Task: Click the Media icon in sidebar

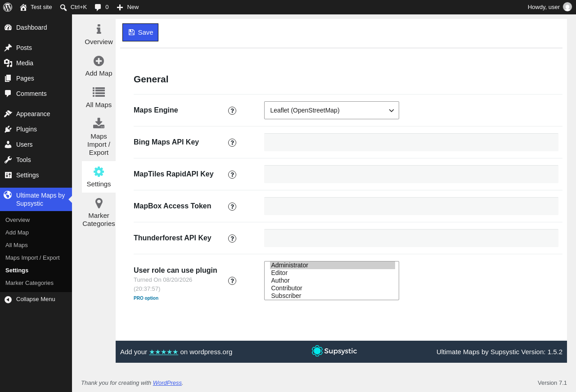Action: 8,63
